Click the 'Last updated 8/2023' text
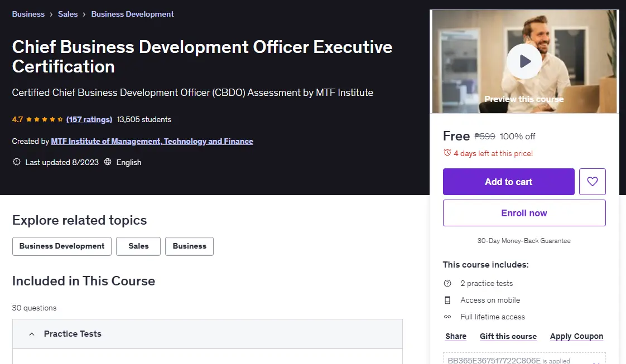 (62, 162)
